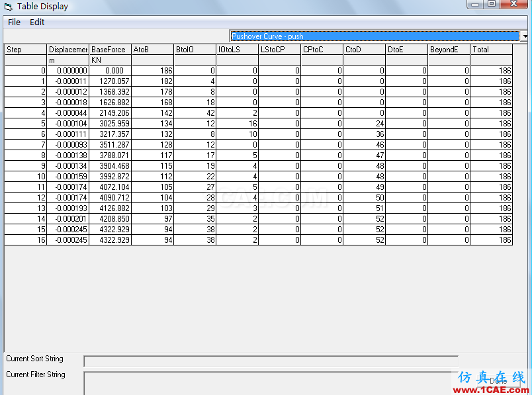Screen dimensions: 532x395
Task: Close the Table Display window
Action: click(x=513, y=4)
